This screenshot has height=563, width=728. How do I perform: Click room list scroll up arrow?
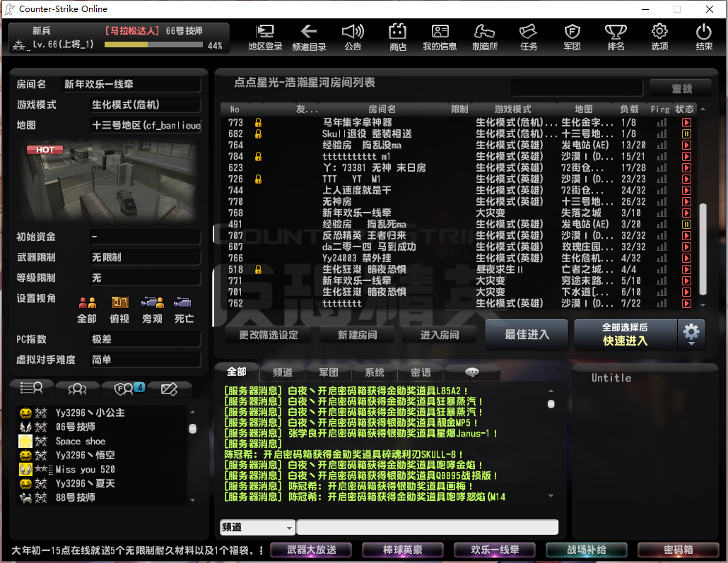[x=703, y=109]
